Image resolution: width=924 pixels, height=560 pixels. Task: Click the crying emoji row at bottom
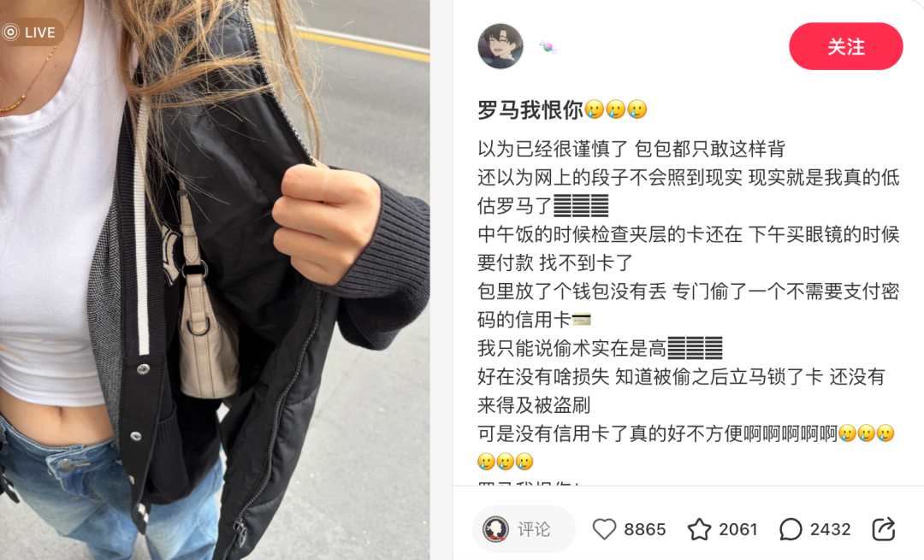[505, 461]
